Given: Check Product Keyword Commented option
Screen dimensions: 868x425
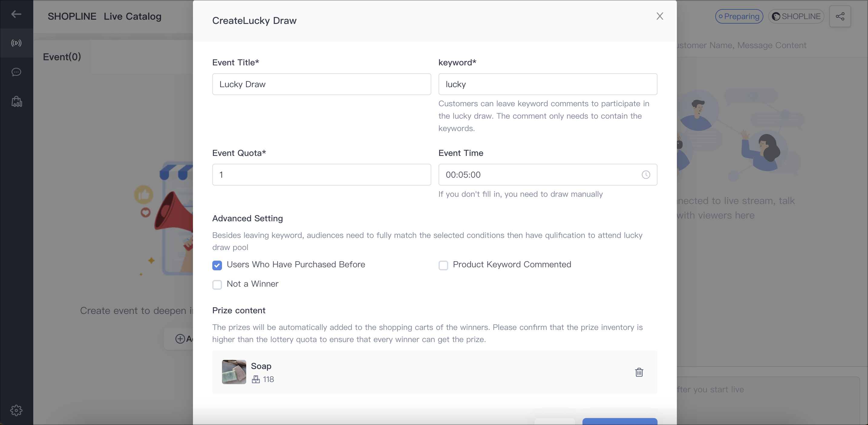Looking at the screenshot, I should click(x=443, y=265).
